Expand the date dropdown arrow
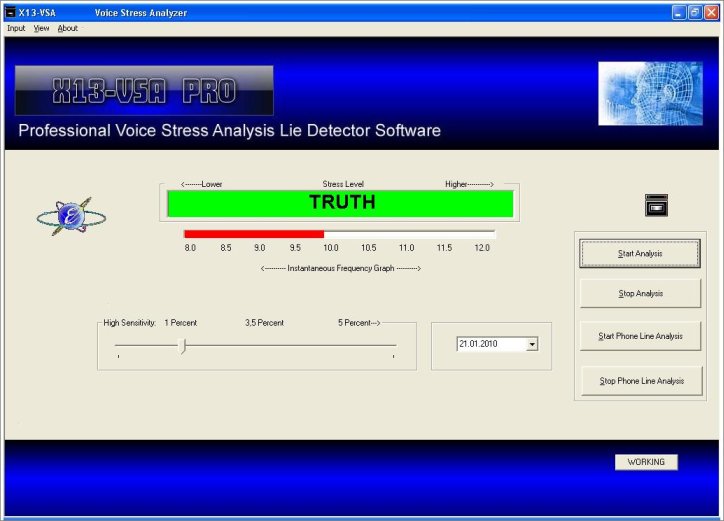The height and width of the screenshot is (521, 724). pos(531,344)
